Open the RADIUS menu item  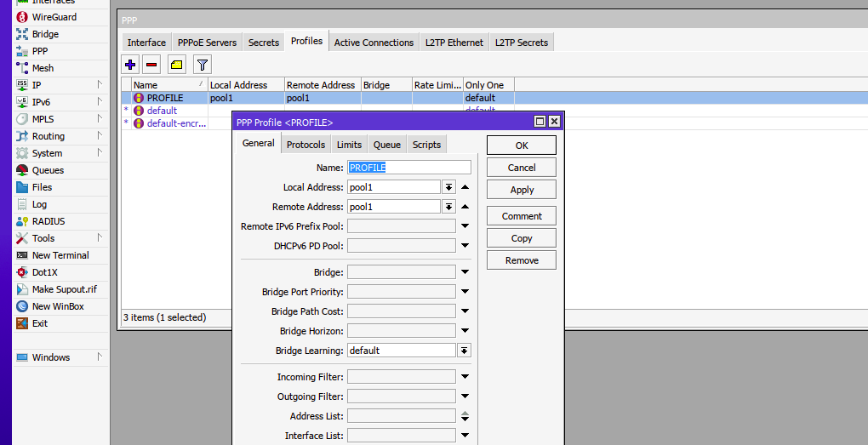pos(48,221)
